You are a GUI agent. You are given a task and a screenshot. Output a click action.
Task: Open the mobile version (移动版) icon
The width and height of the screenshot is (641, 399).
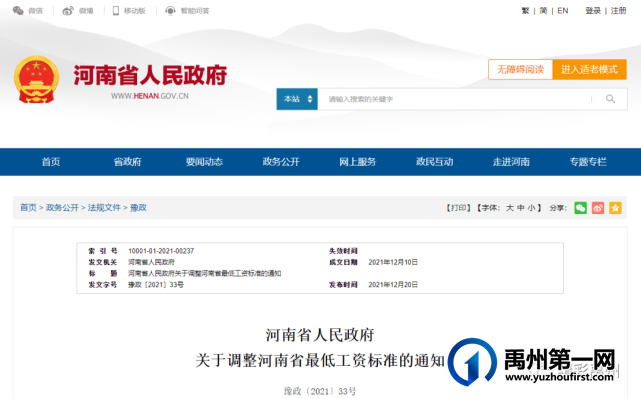pos(116,11)
